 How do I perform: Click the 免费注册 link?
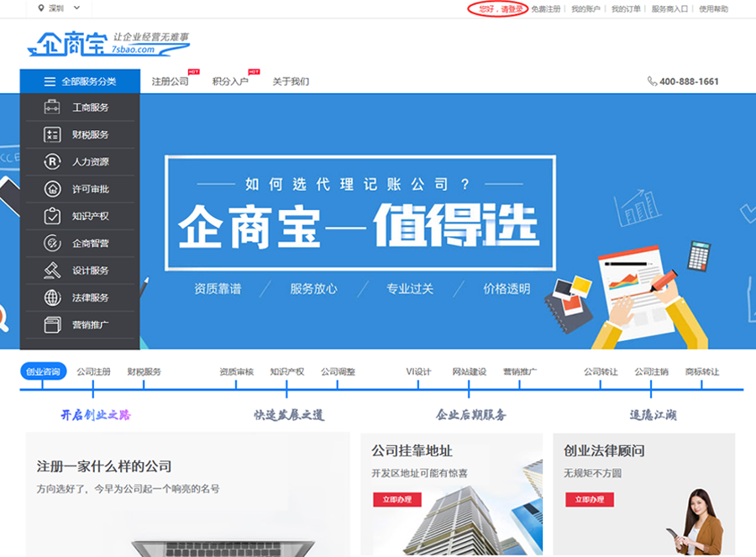click(546, 9)
